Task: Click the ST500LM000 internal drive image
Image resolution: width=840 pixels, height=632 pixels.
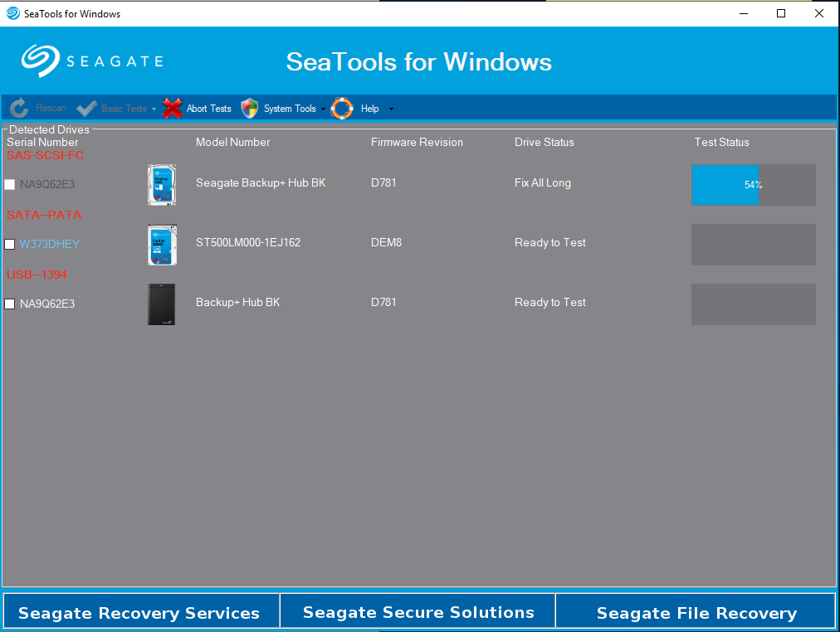Action: click(x=161, y=245)
